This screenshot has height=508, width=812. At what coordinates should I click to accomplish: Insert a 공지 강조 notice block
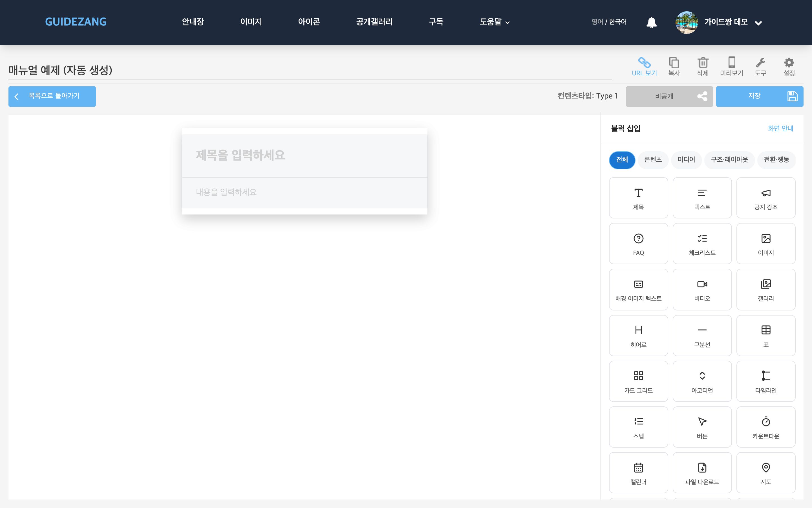coord(766,198)
